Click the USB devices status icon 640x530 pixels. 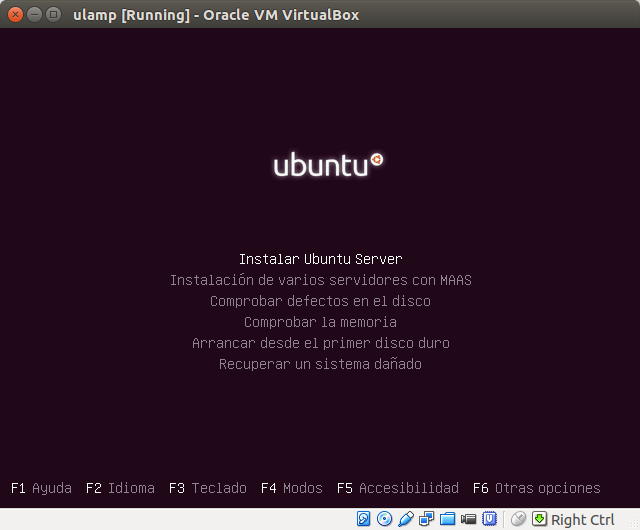[x=406, y=519]
